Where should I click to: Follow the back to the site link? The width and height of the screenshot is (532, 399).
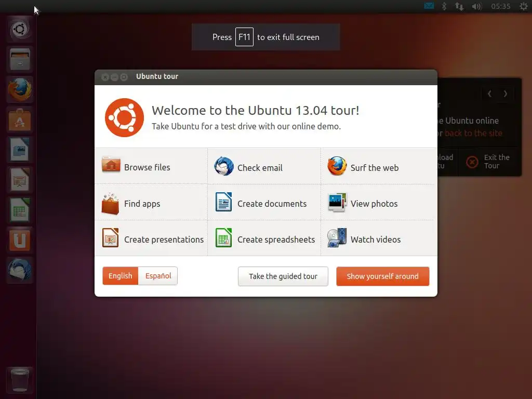point(473,134)
